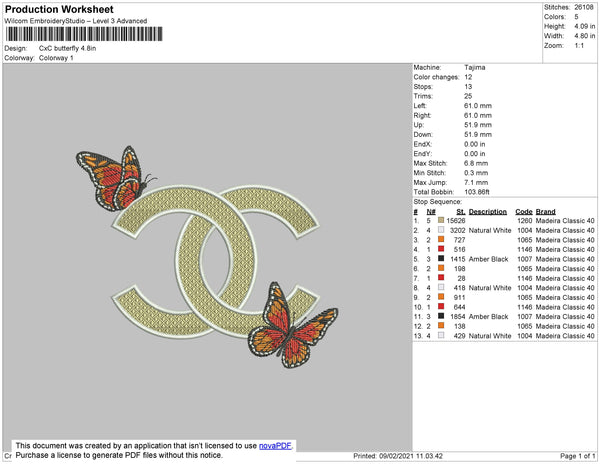Select the orange swatch beside 138 stitches

[441, 326]
